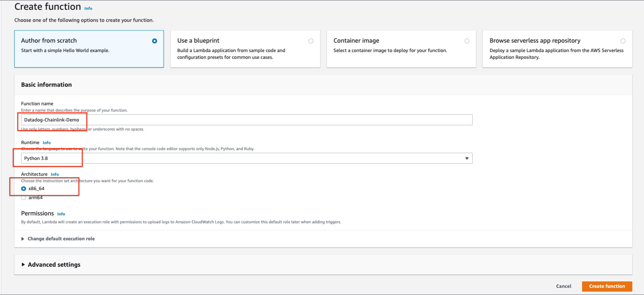This screenshot has width=644, height=295.
Task: Open the Runtime dropdown arrow
Action: (x=467, y=158)
